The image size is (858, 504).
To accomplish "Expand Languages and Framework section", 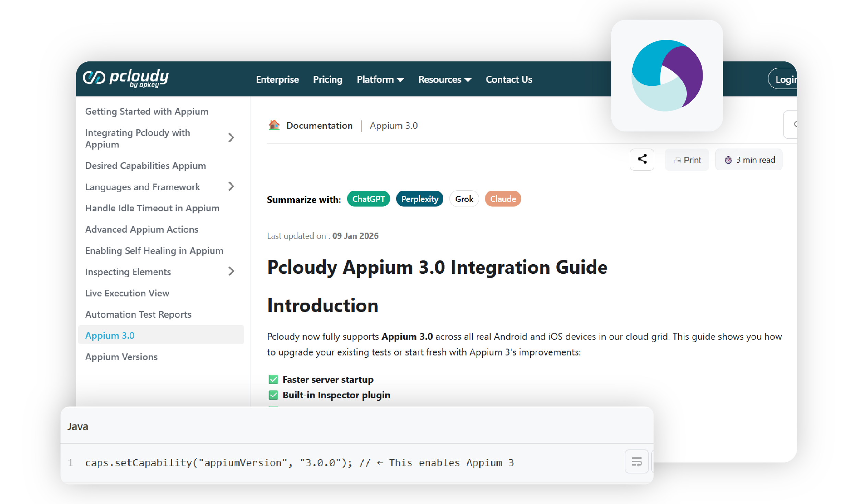I will [231, 187].
